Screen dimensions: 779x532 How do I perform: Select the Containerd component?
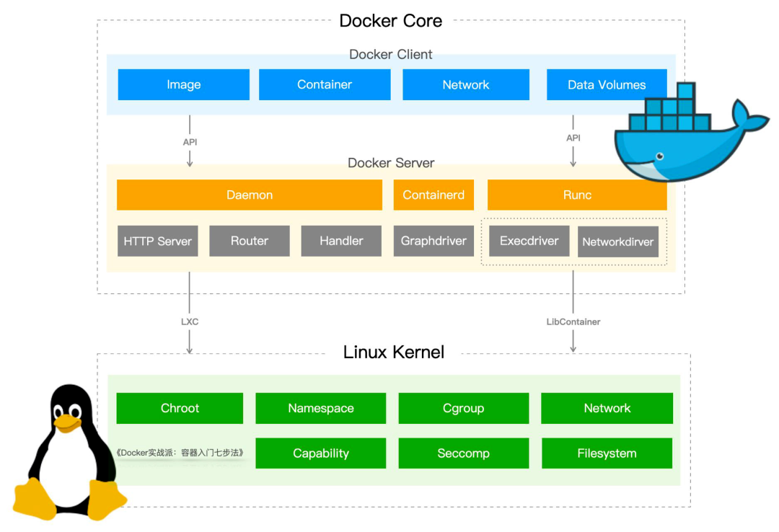coord(433,195)
